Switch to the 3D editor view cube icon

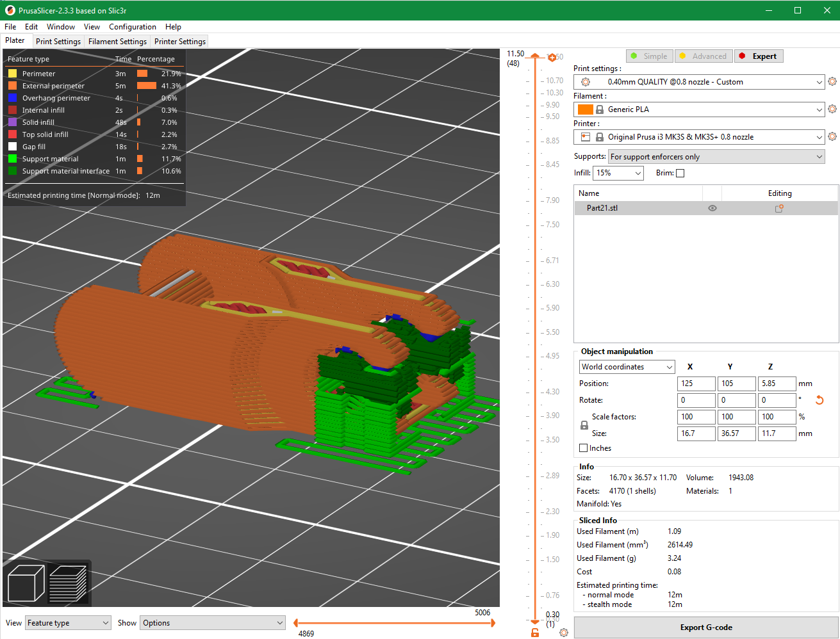25,583
